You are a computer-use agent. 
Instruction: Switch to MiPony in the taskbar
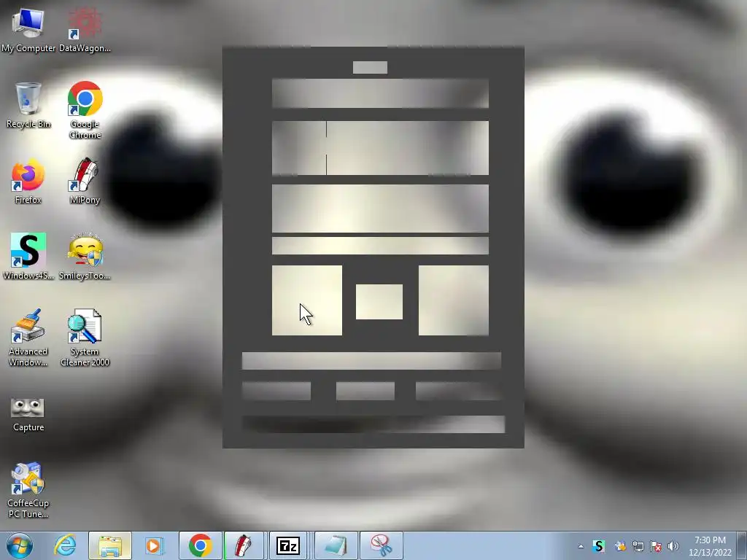244,545
